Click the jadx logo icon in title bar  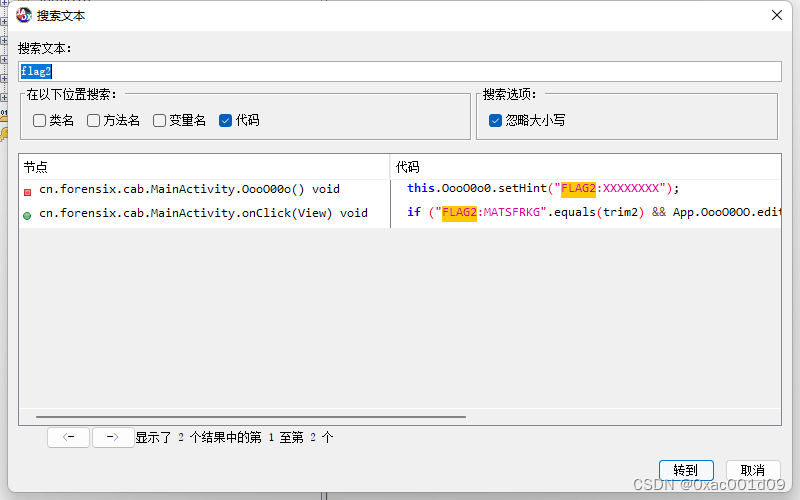click(23, 15)
